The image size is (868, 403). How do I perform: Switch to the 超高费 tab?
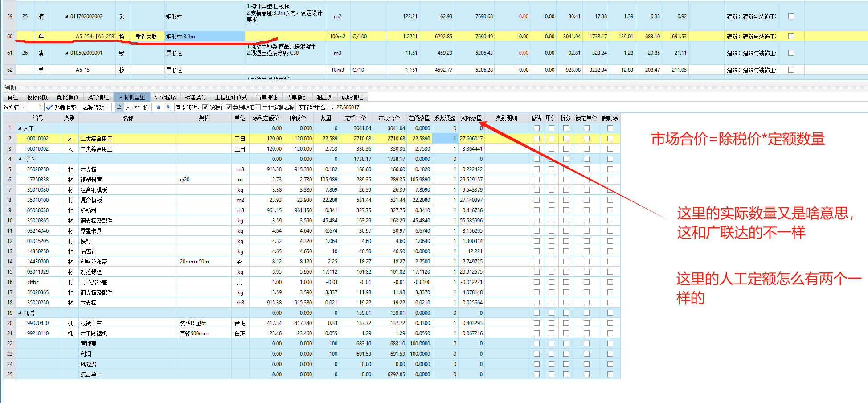pos(325,97)
